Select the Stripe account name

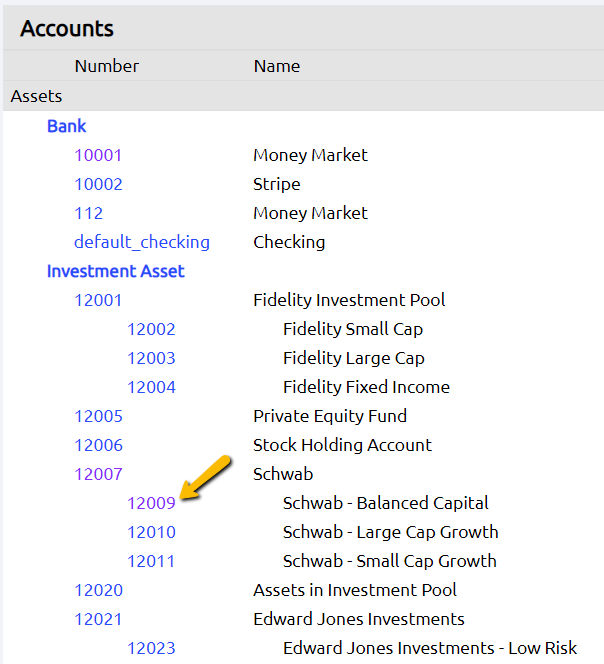click(x=277, y=184)
